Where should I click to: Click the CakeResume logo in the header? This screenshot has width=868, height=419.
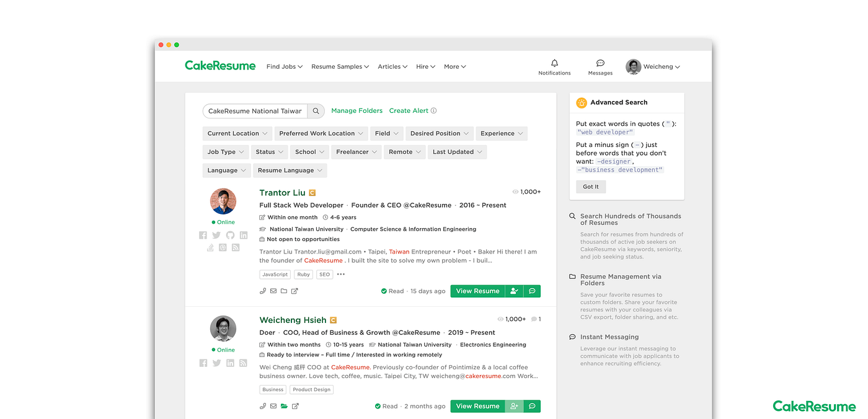[220, 66]
